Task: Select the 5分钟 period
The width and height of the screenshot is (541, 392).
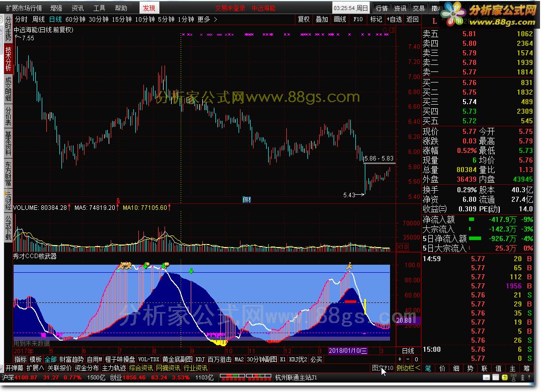Action: tap(166, 19)
